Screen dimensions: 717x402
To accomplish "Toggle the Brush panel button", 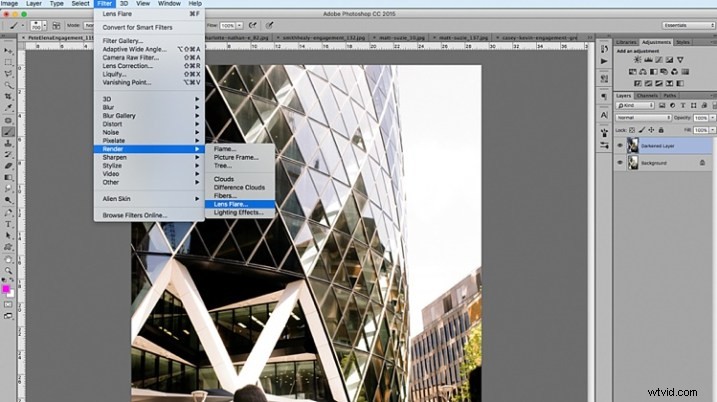I will 56,26.
